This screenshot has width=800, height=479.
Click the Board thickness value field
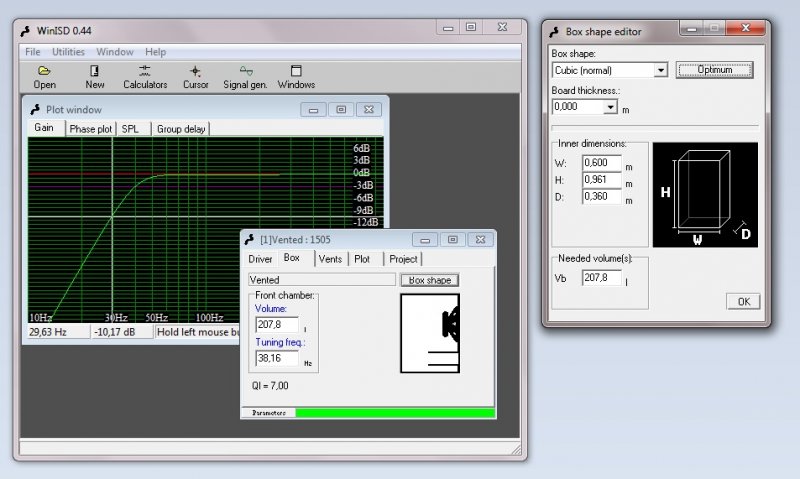point(578,107)
